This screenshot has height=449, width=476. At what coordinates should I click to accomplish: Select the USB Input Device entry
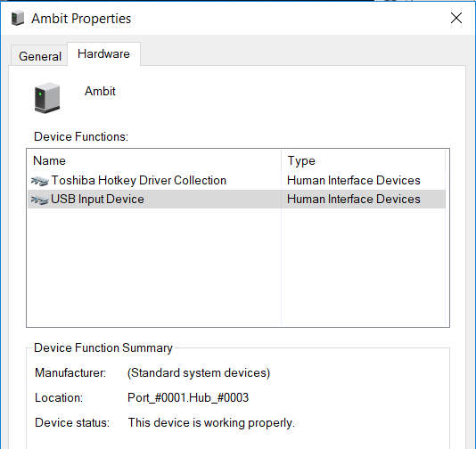click(x=236, y=199)
